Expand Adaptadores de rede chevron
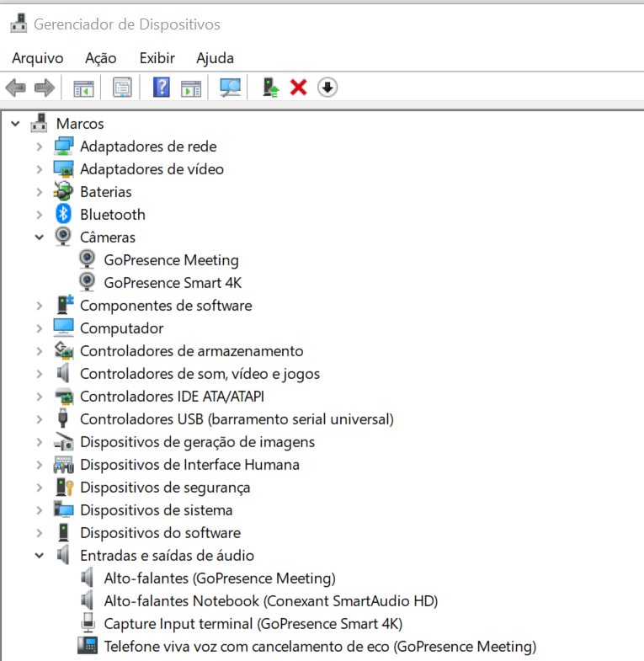644x661 pixels. (x=40, y=147)
